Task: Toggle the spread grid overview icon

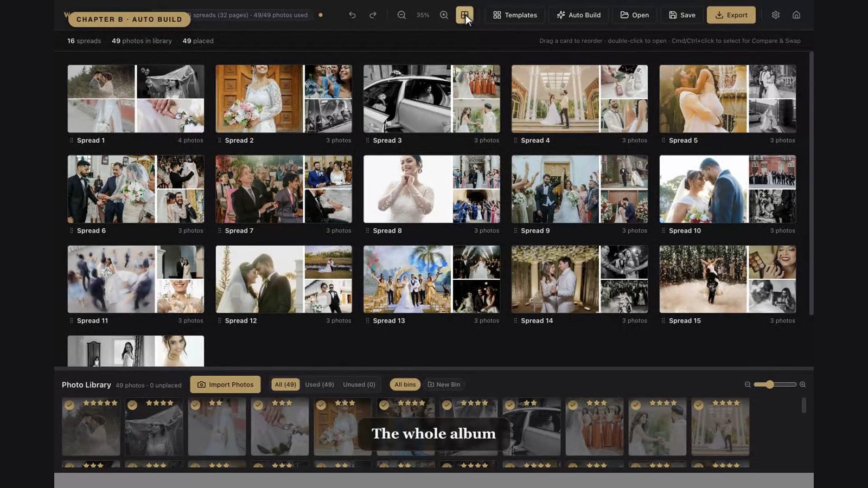Action: click(x=464, y=15)
